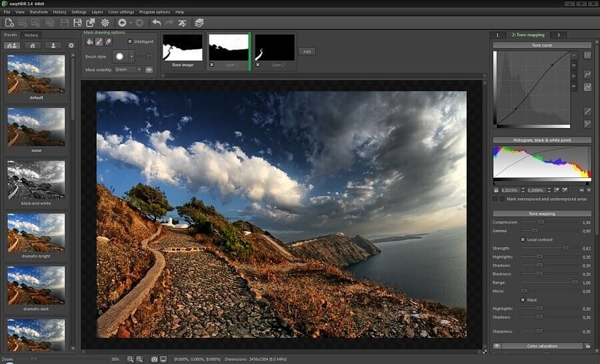Toggle the checkbox under Layer 1 mask thumbnail
The image size is (600, 364).
tap(211, 65)
